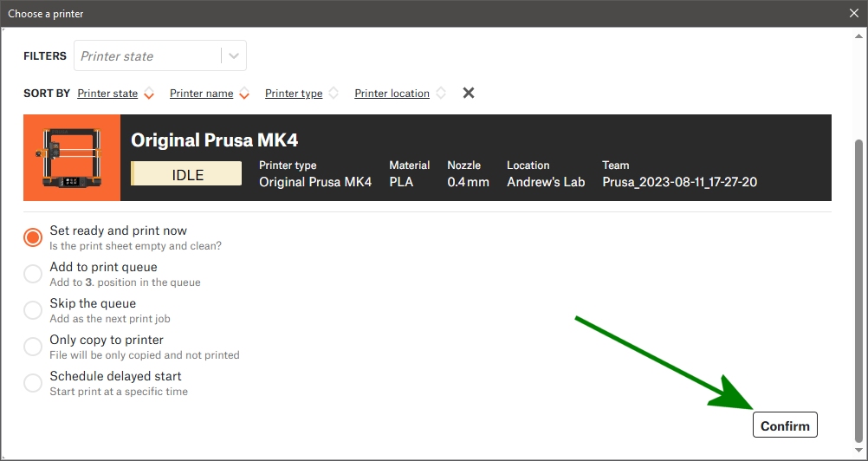This screenshot has height=461, width=868.
Task: Expand the filter dropdown chevron arrow
Action: coord(234,56)
